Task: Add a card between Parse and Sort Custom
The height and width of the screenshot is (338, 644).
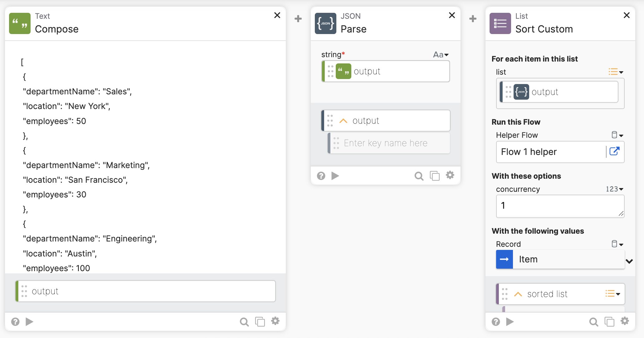Action: pos(473,19)
